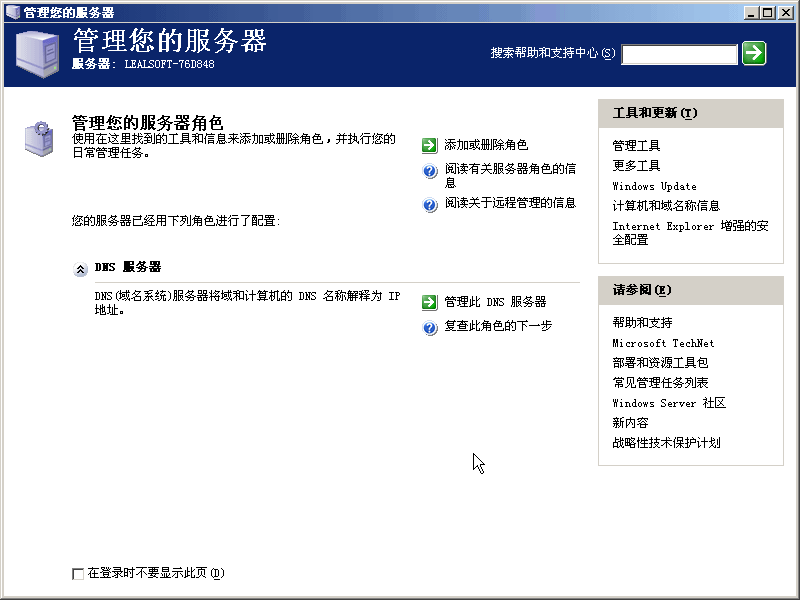Click the large server icon in header
The width and height of the screenshot is (800, 600).
click(37, 54)
